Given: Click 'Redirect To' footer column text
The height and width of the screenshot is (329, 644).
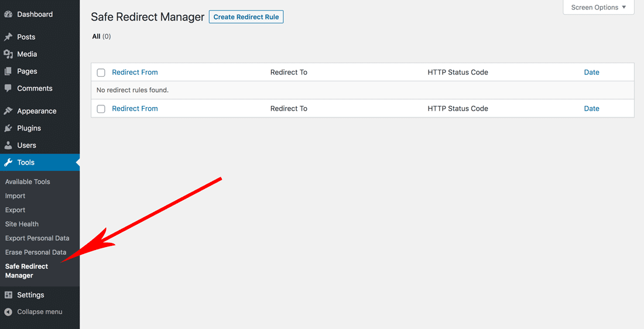Looking at the screenshot, I should click(x=289, y=108).
